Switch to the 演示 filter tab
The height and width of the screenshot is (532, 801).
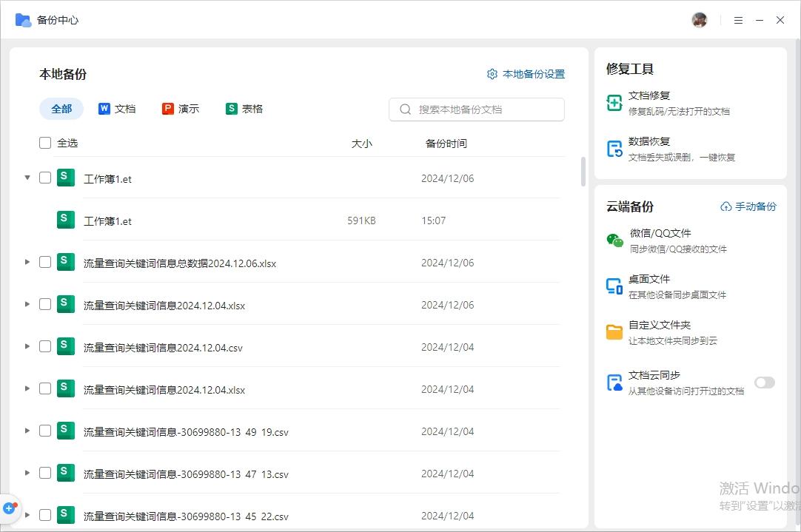point(181,109)
